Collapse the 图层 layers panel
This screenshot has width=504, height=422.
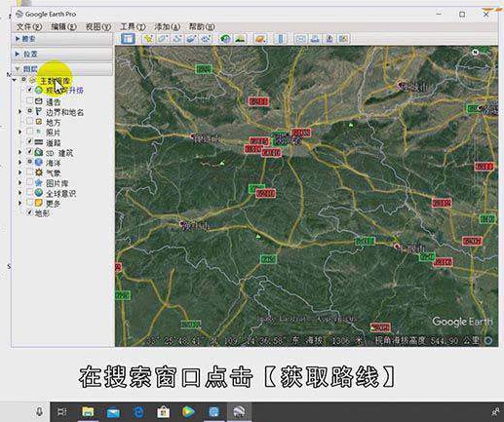coord(18,69)
